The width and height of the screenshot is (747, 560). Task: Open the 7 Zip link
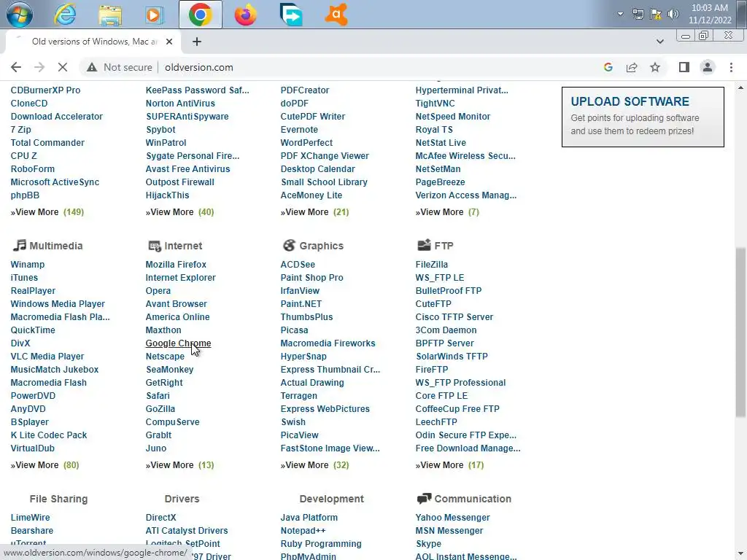tap(20, 130)
